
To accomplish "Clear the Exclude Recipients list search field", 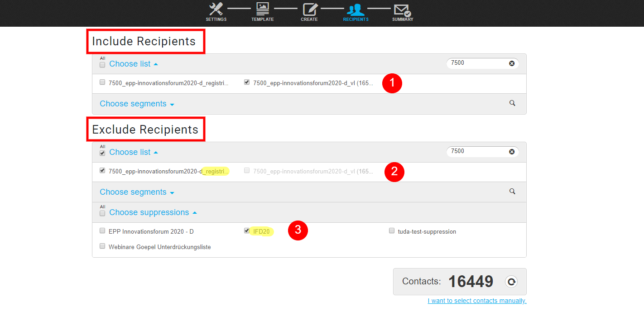I will point(512,152).
